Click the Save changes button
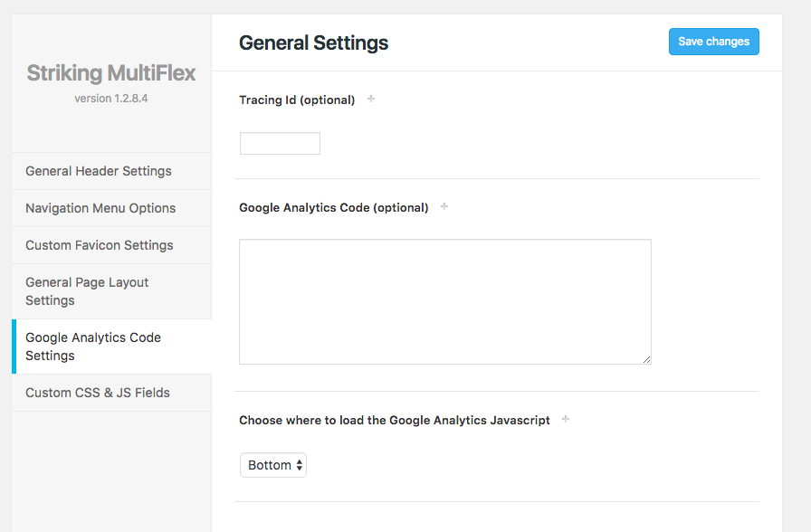Image resolution: width=811 pixels, height=532 pixels. point(714,42)
